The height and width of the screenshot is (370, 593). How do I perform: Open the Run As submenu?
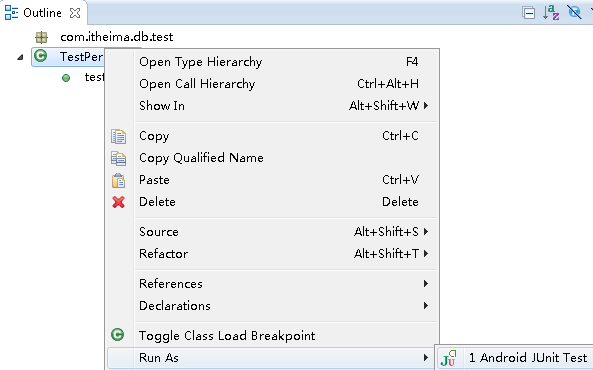click(272, 358)
